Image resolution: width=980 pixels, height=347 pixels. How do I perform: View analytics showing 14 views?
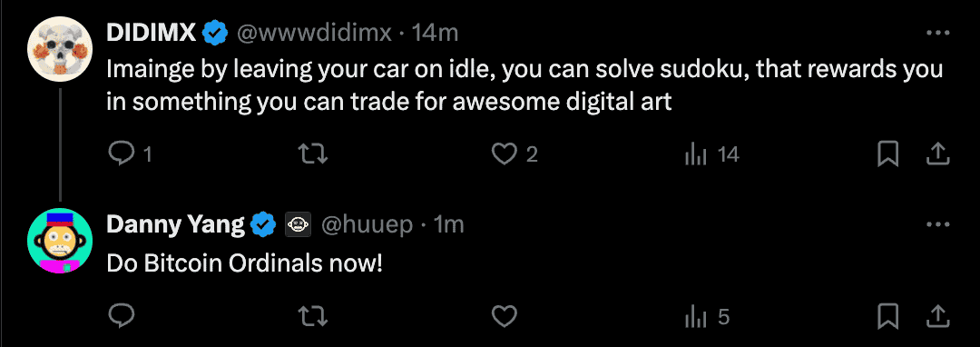tap(712, 154)
